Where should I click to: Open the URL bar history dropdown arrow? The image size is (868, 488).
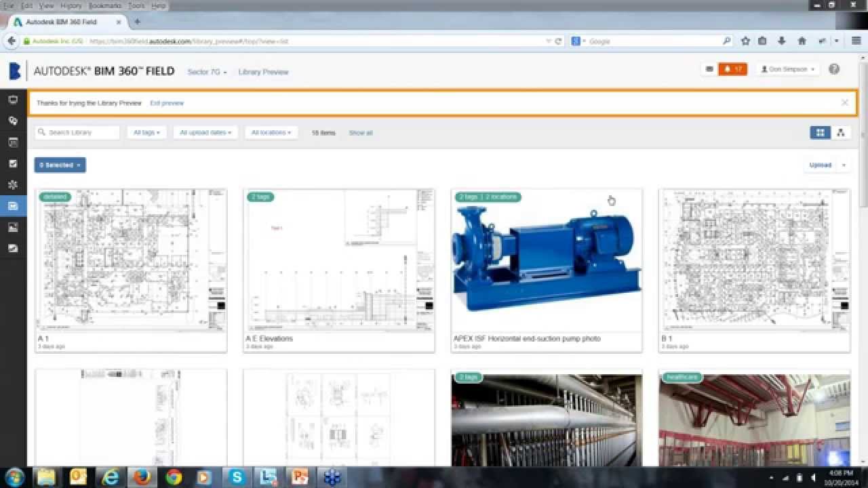coord(549,41)
